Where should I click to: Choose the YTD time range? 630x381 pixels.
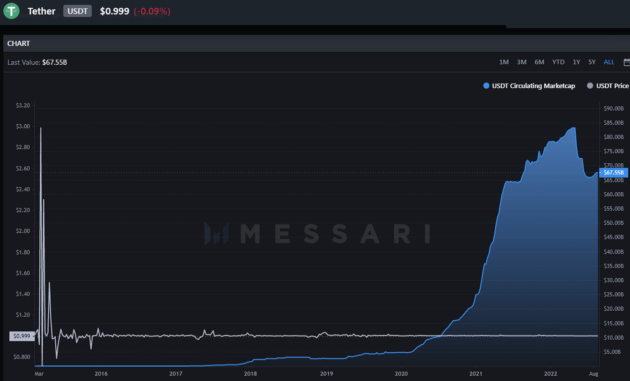(x=558, y=62)
